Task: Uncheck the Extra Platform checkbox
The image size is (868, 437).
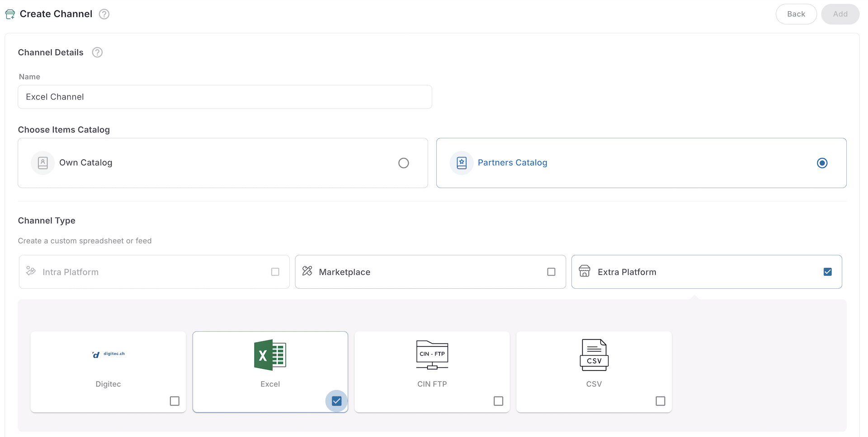Action: (828, 272)
